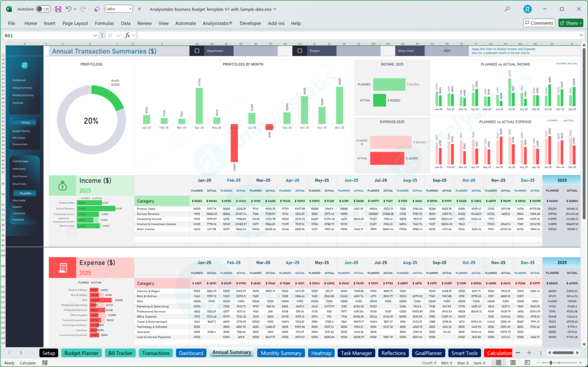
Task: Click the Undo icon
Action: click(x=69, y=9)
